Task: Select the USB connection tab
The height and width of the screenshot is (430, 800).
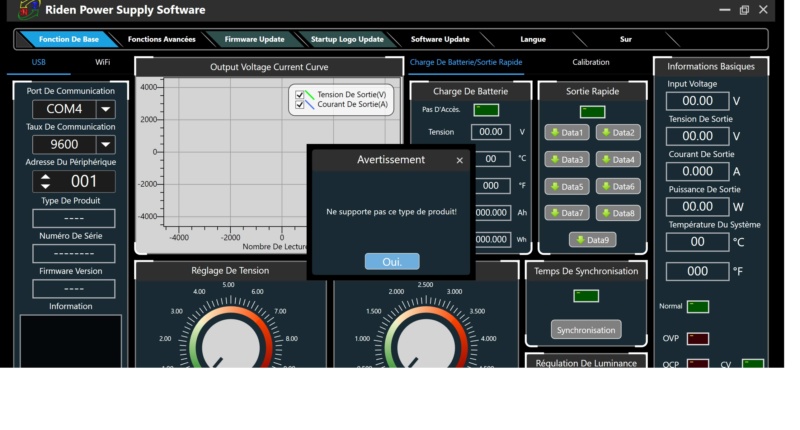Action: tap(39, 62)
